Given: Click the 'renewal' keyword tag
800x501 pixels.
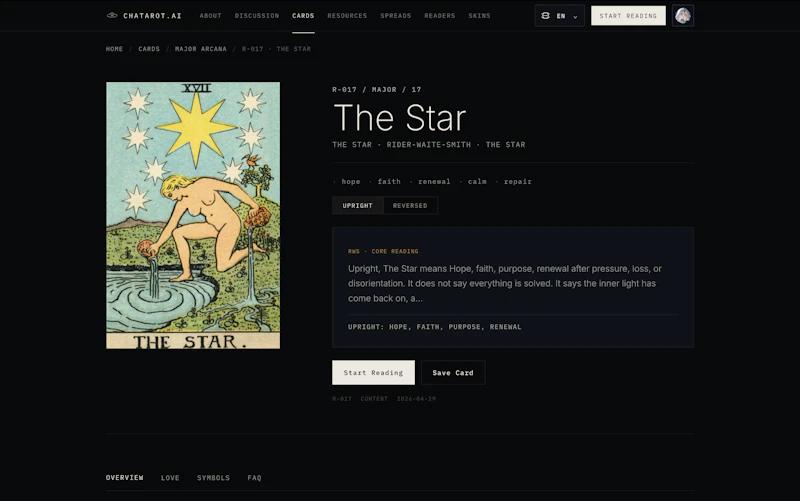Looking at the screenshot, I should [x=434, y=182].
